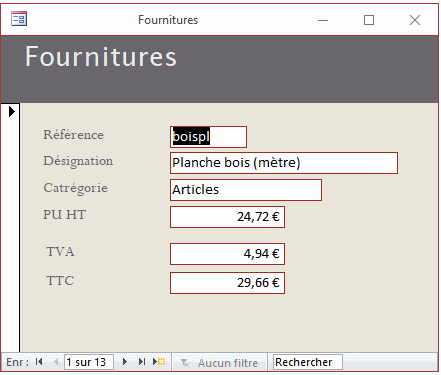This screenshot has width=441, height=375.
Task: Click the PU HT field 24,72 €
Action: tap(227, 217)
